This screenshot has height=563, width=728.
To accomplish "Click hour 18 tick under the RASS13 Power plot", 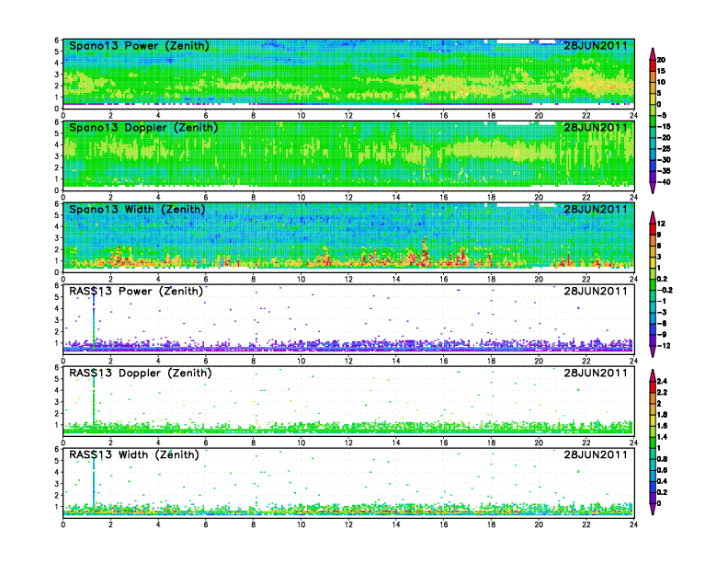I will [x=491, y=361].
